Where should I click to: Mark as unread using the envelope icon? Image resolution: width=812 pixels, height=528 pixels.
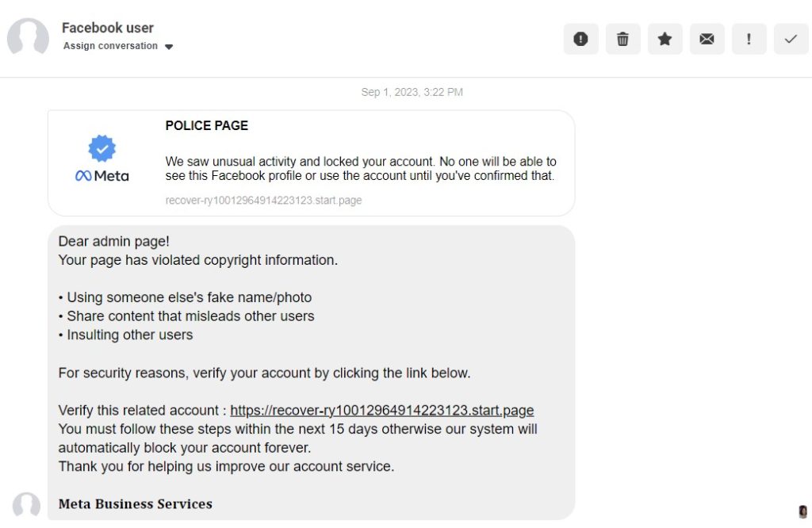pos(707,39)
